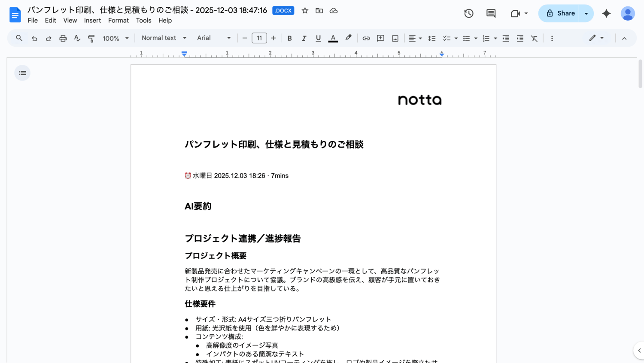Open Share options dropdown arrow

tap(586, 13)
